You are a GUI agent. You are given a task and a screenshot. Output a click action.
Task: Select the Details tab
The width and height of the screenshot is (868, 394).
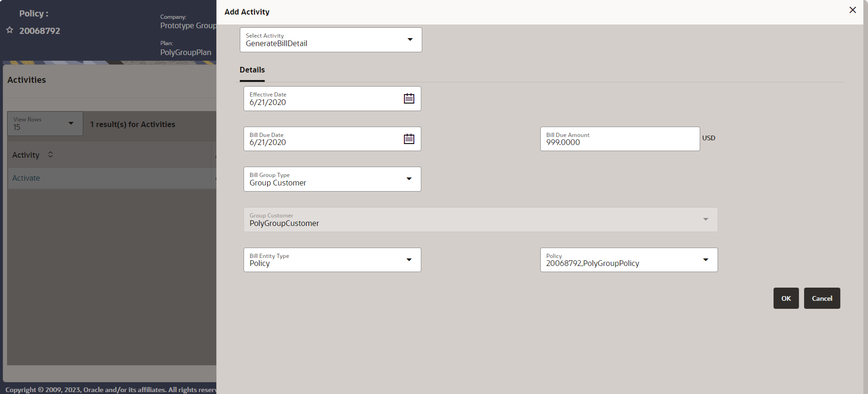[x=252, y=70]
